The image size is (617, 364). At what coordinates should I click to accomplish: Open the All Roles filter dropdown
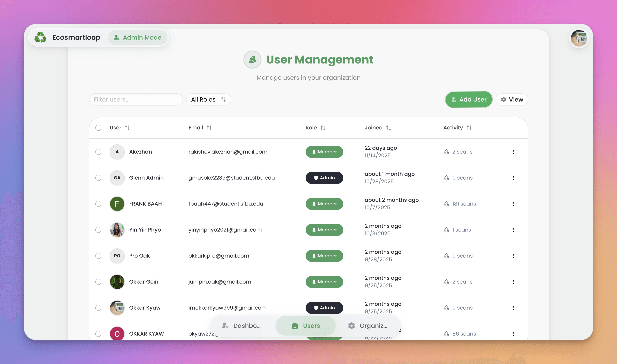click(x=208, y=100)
